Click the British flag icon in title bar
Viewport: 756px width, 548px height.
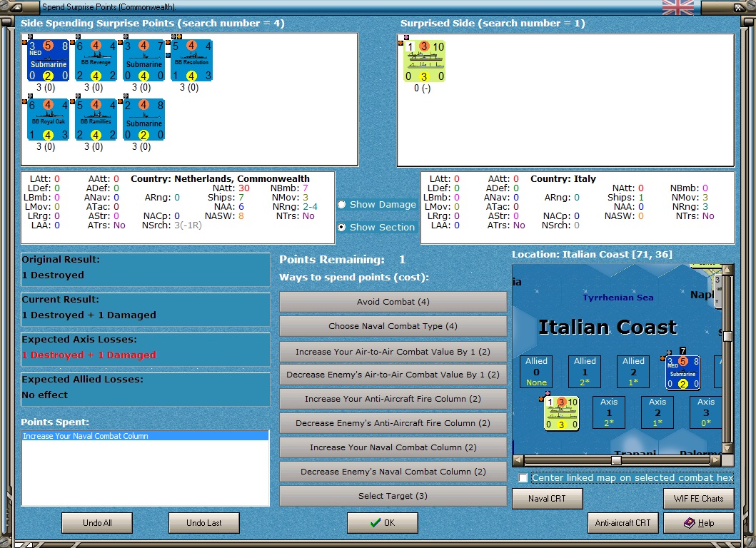[x=678, y=7]
